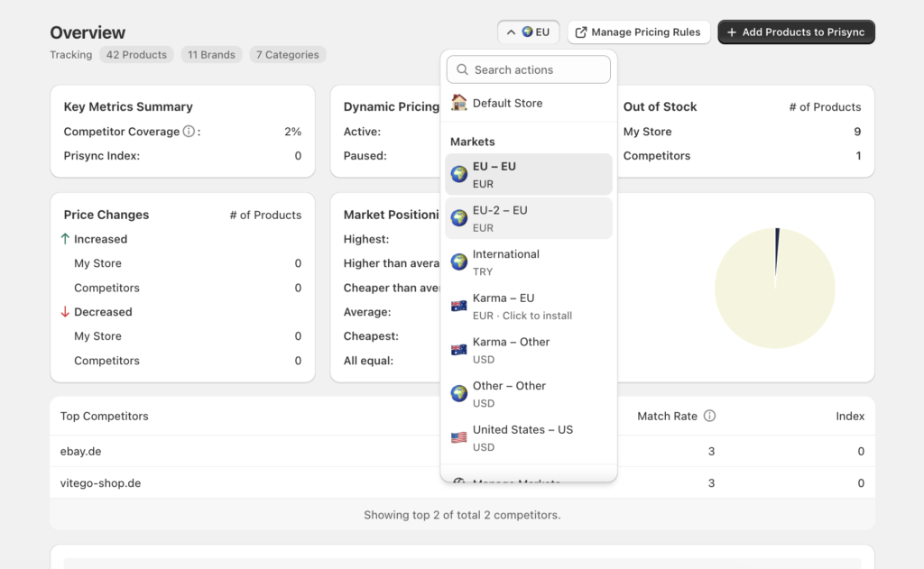Click the Search actions input field

(529, 69)
